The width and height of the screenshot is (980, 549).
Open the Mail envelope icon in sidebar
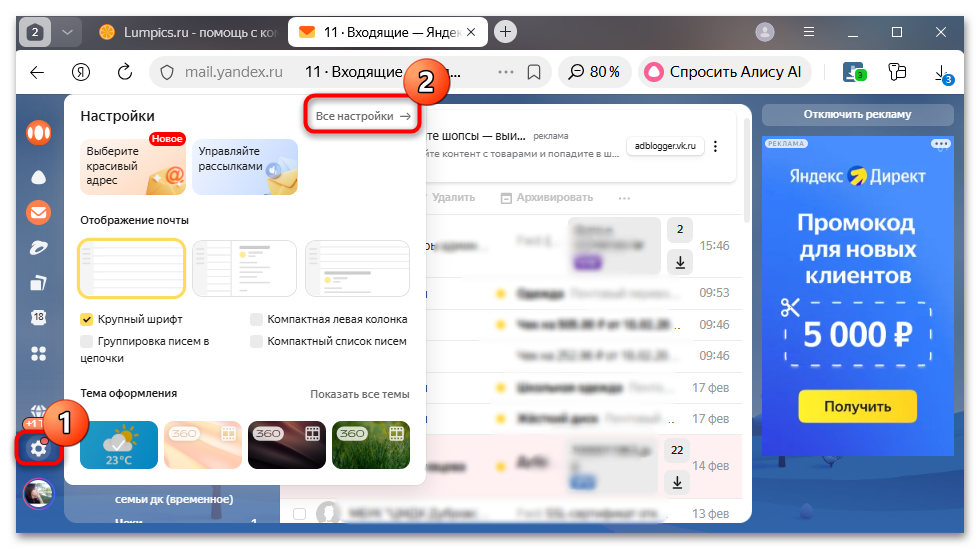coord(38,213)
